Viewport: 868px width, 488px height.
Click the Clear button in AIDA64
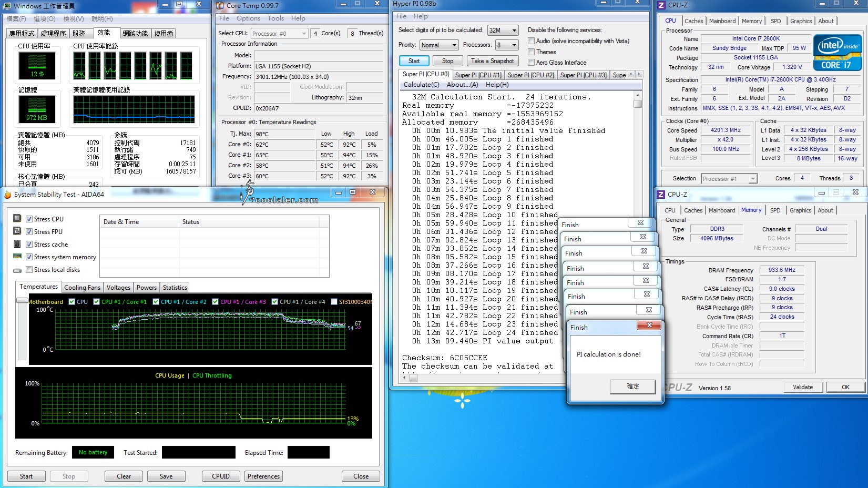pyautogui.click(x=124, y=476)
